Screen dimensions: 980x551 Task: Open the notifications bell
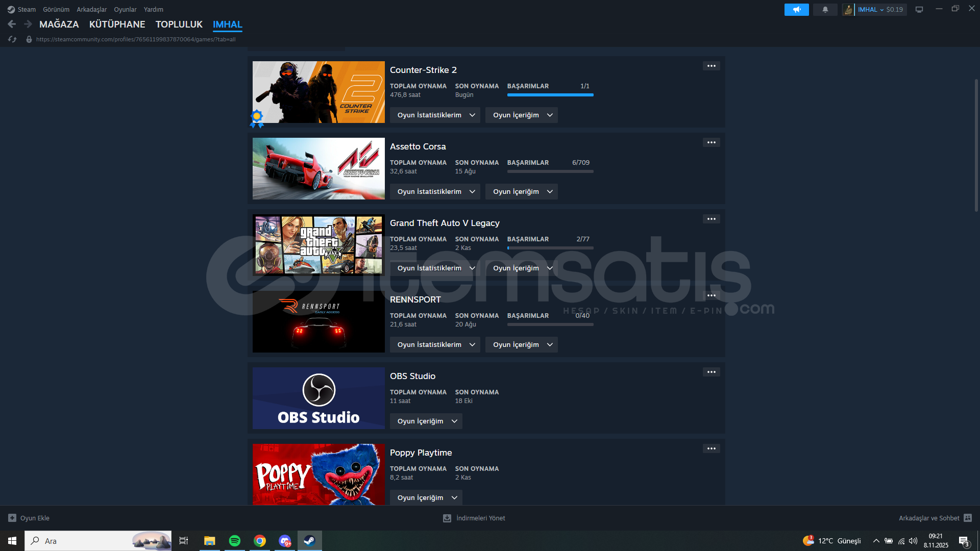825,10
